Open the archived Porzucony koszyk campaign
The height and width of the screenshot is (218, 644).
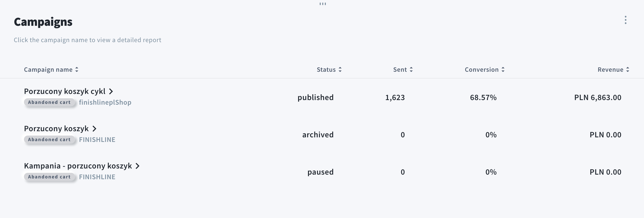(56, 129)
